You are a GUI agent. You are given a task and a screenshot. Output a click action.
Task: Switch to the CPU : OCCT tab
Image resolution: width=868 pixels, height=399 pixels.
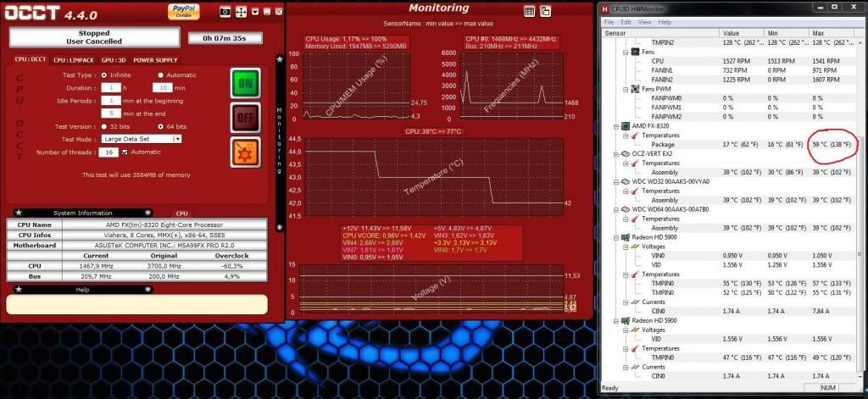(31, 59)
